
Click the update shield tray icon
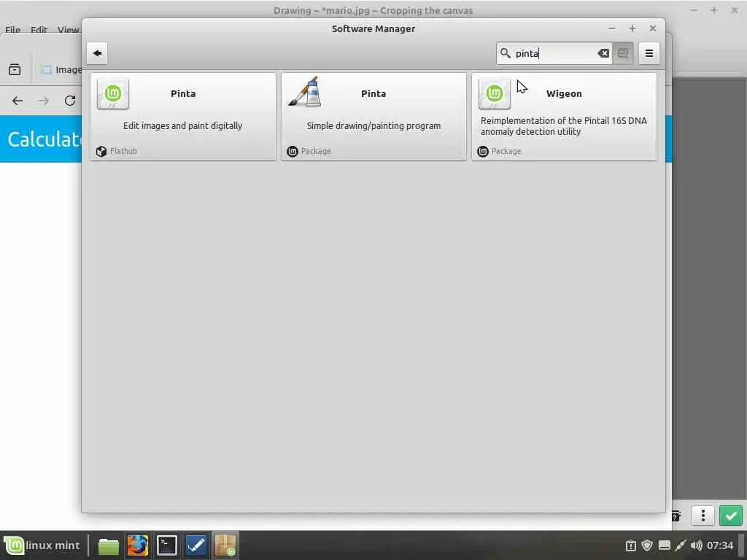(x=647, y=545)
